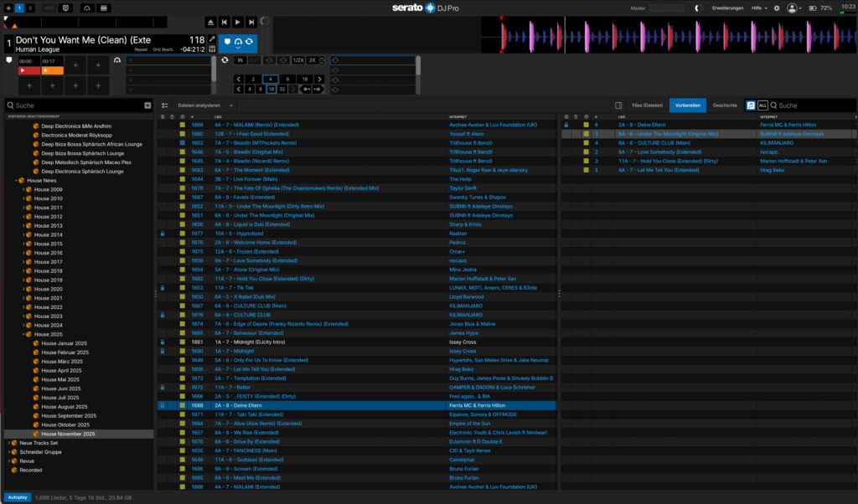The image size is (858, 504).
Task: Enable the Autoplay checkbox at bottom left
Action: coord(17,496)
